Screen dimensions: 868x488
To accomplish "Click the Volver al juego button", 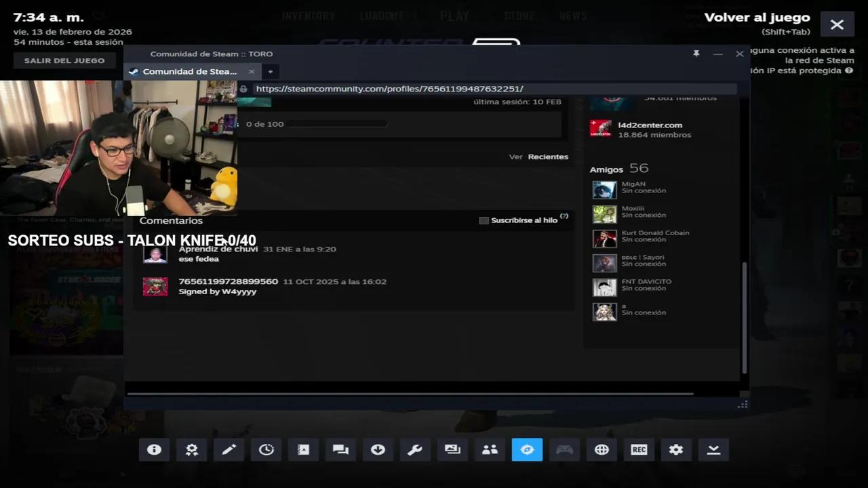I will point(757,18).
